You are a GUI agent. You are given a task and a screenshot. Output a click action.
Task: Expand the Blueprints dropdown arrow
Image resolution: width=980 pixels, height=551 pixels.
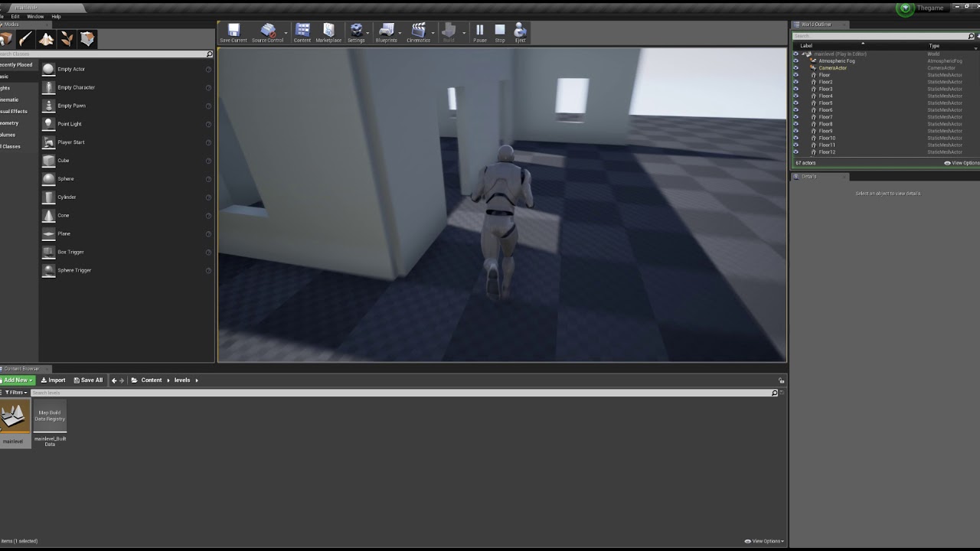401,33
